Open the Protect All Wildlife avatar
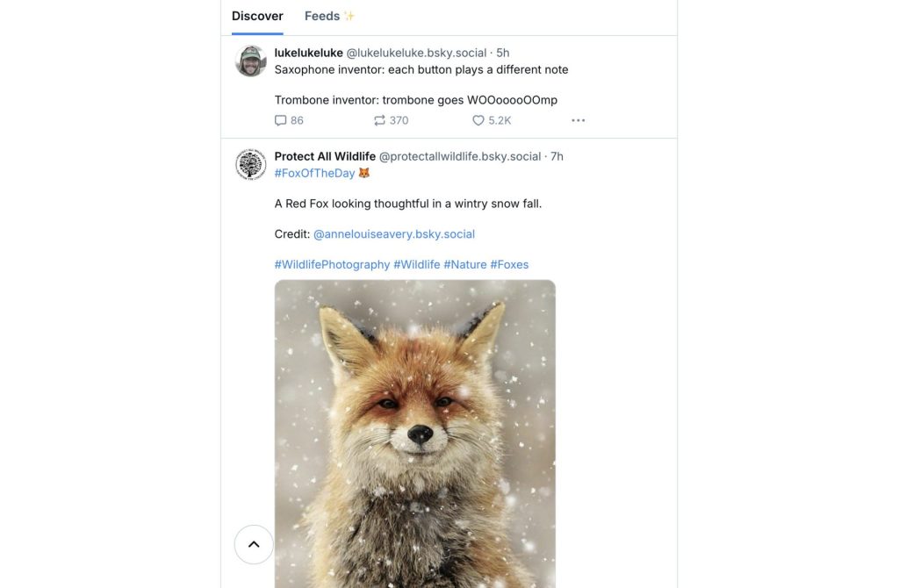 [250, 164]
